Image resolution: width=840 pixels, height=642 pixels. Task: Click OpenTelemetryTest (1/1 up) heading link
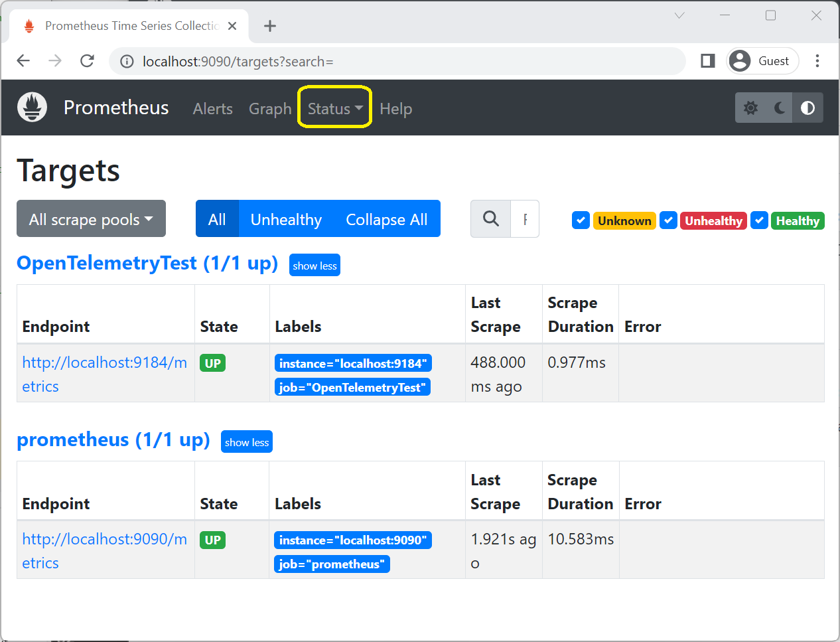(x=147, y=264)
